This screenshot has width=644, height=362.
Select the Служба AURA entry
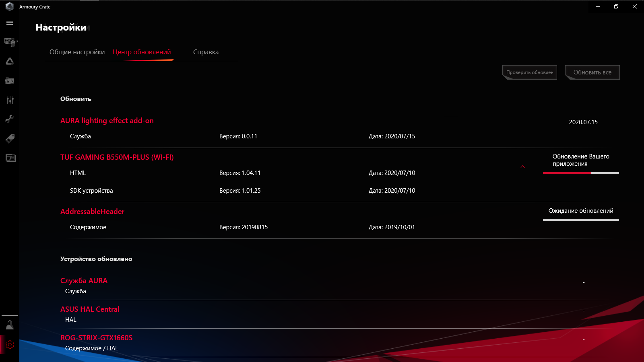pos(84,281)
